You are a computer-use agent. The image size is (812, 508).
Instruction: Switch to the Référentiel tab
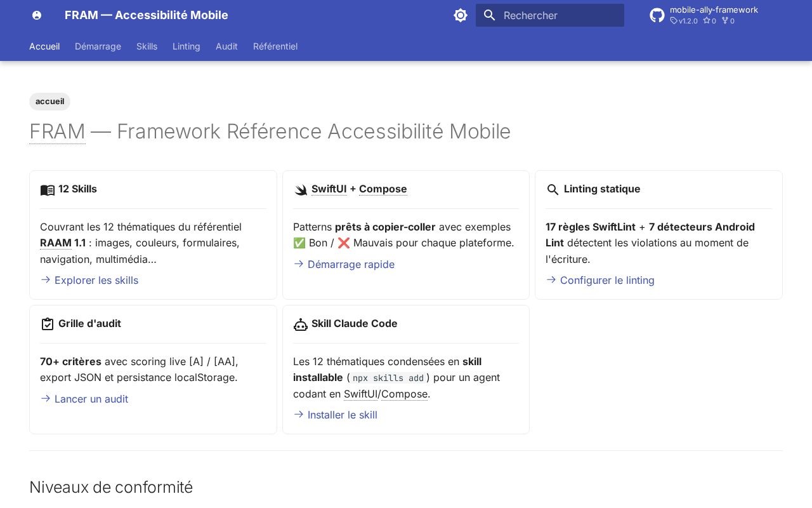click(275, 46)
